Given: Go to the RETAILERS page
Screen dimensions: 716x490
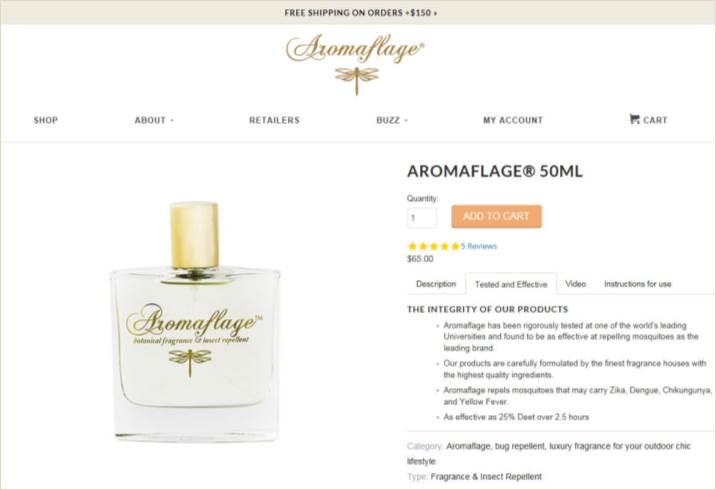Looking at the screenshot, I should point(274,120).
